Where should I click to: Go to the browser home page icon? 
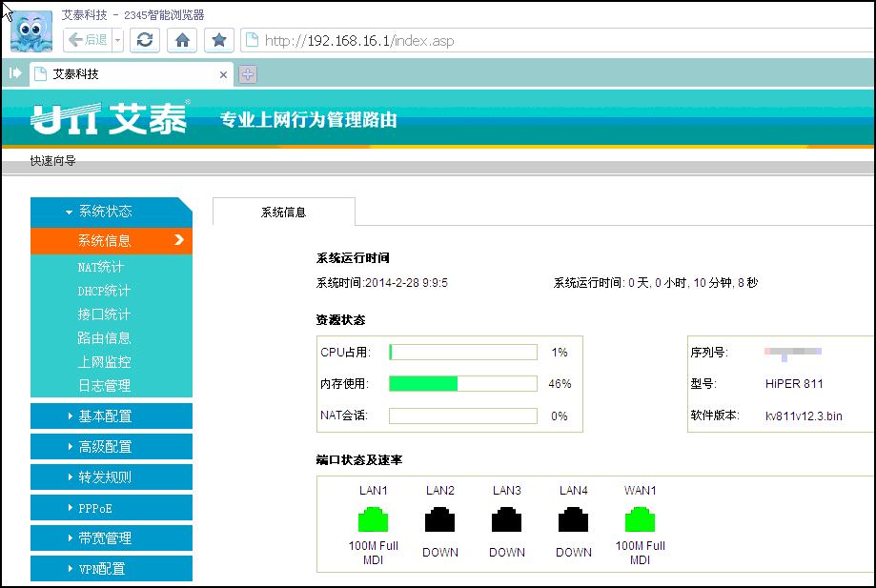point(182,40)
